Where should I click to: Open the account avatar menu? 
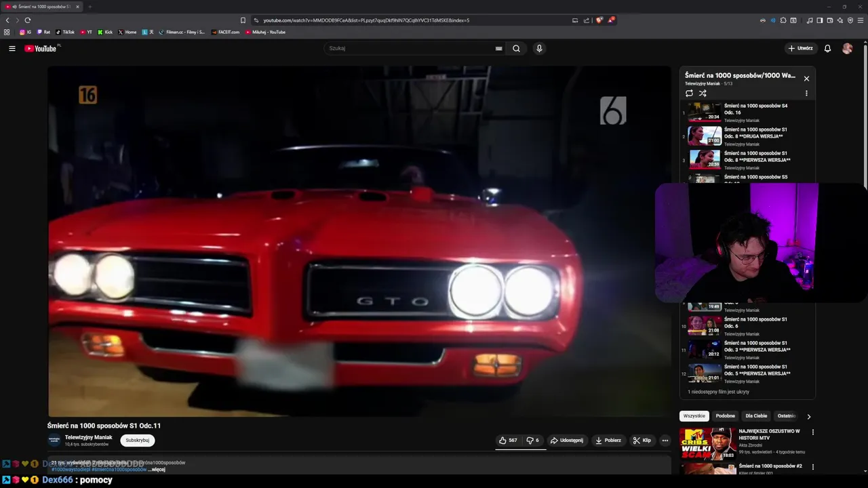point(847,48)
